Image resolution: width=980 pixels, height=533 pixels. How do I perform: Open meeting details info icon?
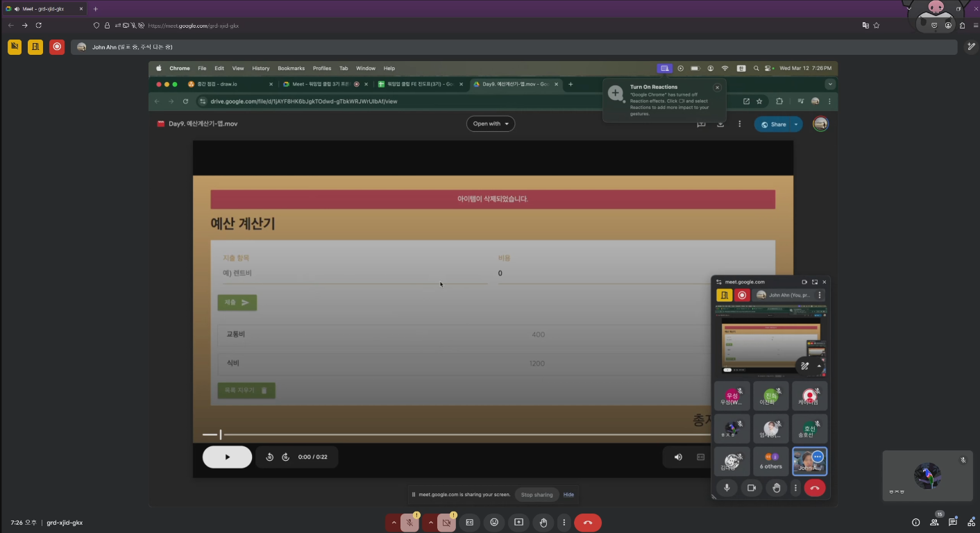pyautogui.click(x=915, y=523)
